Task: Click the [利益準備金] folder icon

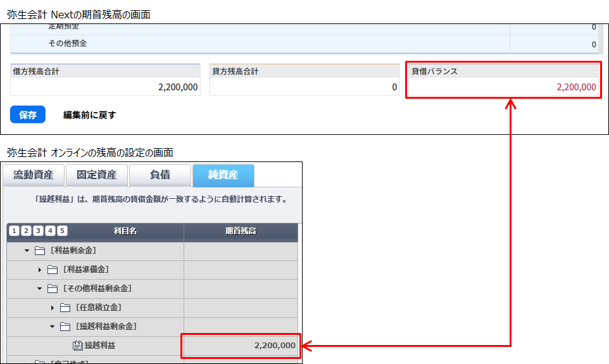Action: (53, 270)
